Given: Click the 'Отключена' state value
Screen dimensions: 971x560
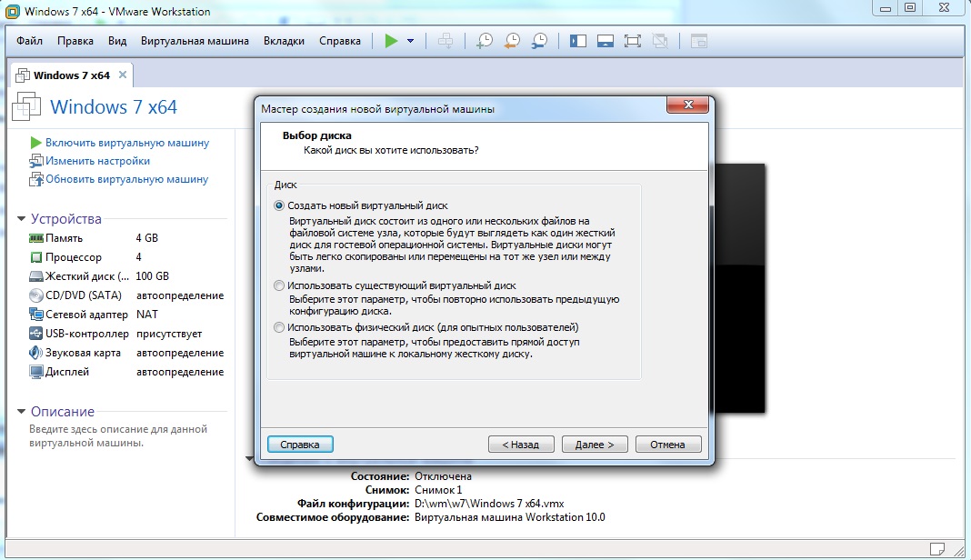Looking at the screenshot, I should tap(443, 476).
